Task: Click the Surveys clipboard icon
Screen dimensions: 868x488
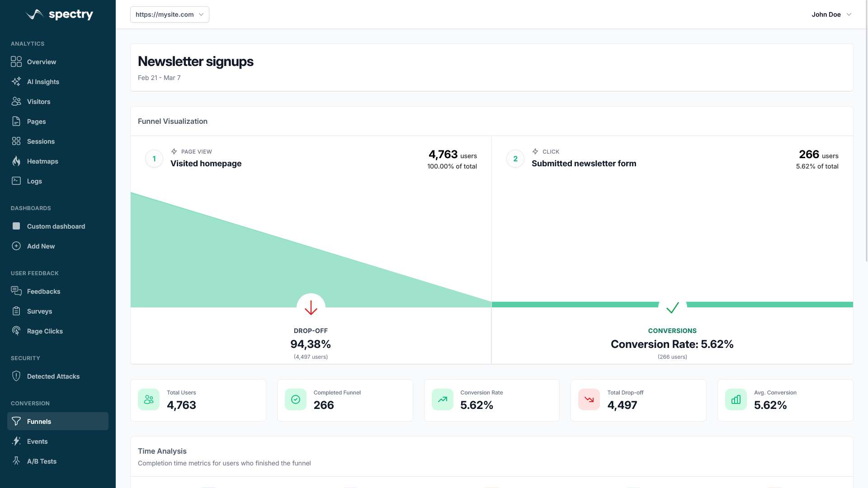Action: [x=16, y=311]
